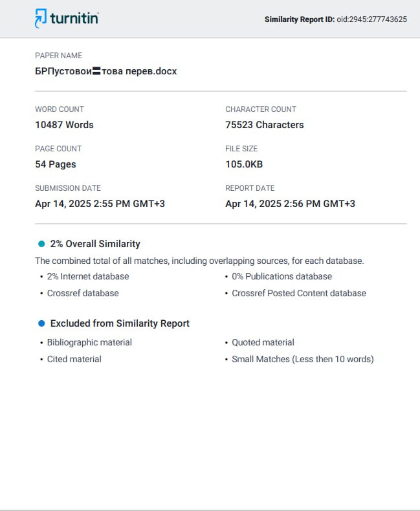Screen dimensions: 420x511
Task: Click the 2% Overall Similarity heading
Action: [x=95, y=244]
